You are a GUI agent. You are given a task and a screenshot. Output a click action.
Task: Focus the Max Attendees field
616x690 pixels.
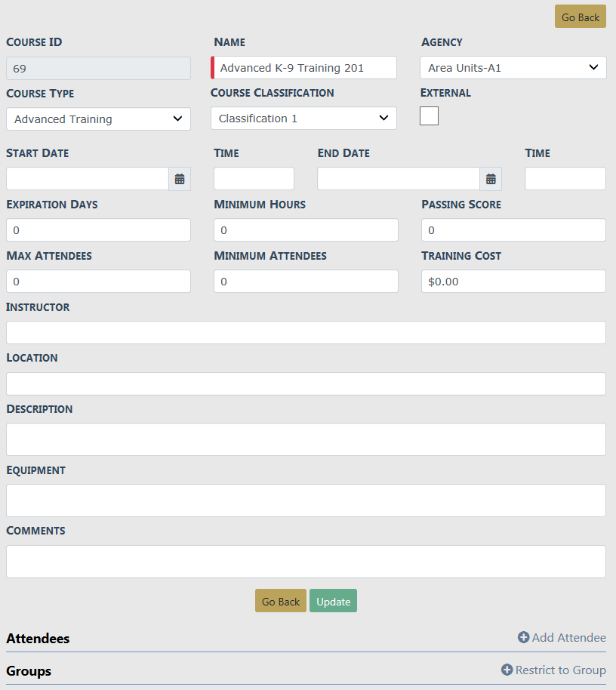point(98,282)
